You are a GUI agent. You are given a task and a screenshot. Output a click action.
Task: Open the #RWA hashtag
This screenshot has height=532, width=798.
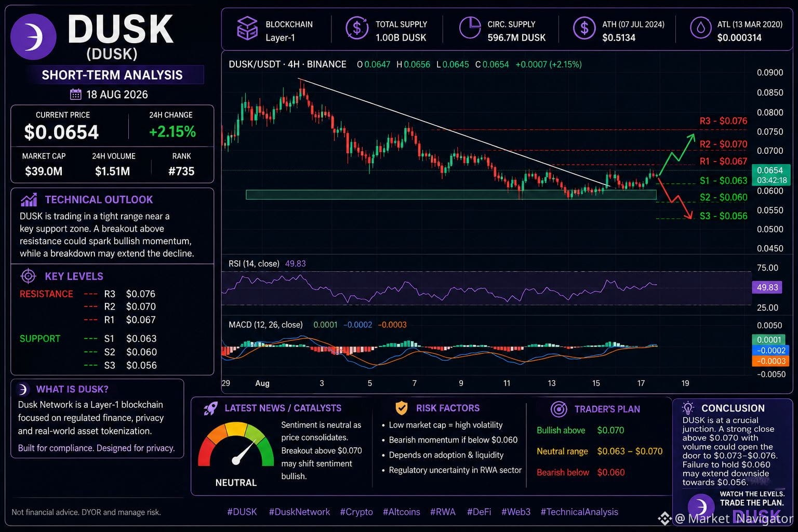point(443,512)
